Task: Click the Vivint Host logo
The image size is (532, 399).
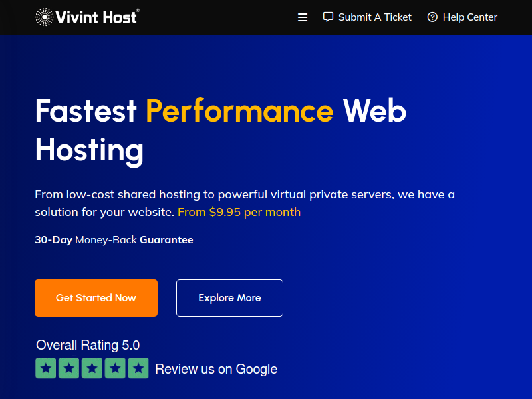Action: 87,17
